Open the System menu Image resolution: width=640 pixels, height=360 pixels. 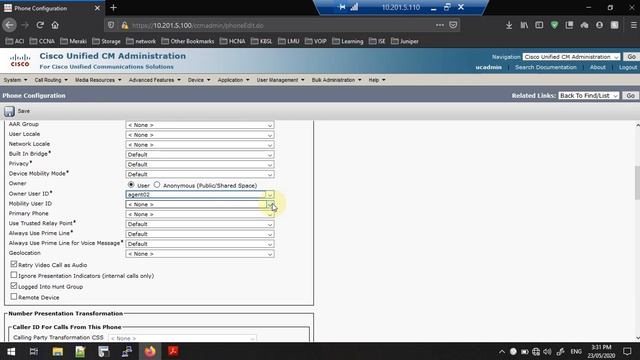point(15,80)
